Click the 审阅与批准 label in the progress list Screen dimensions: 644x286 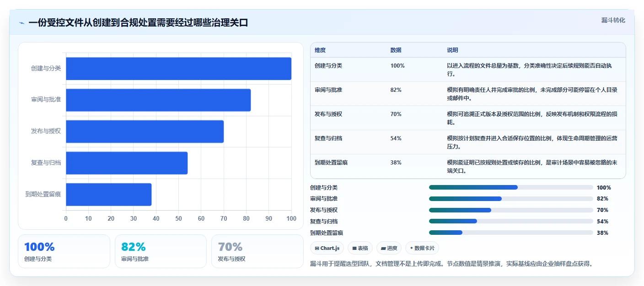pos(324,199)
